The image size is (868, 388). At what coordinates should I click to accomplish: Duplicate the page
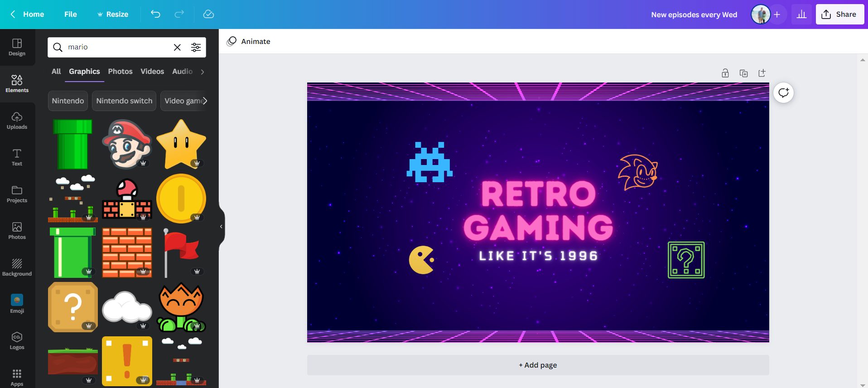(743, 73)
